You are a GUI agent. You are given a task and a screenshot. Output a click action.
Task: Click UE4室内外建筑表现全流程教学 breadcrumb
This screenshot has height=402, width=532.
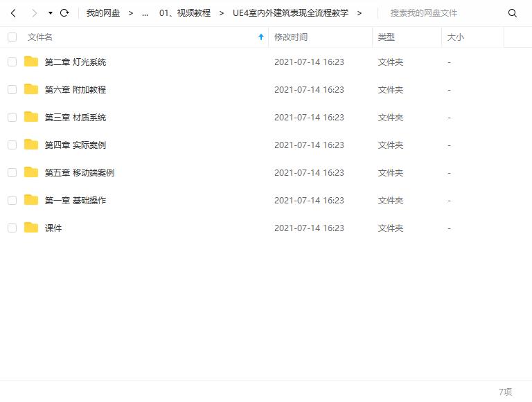click(x=290, y=13)
